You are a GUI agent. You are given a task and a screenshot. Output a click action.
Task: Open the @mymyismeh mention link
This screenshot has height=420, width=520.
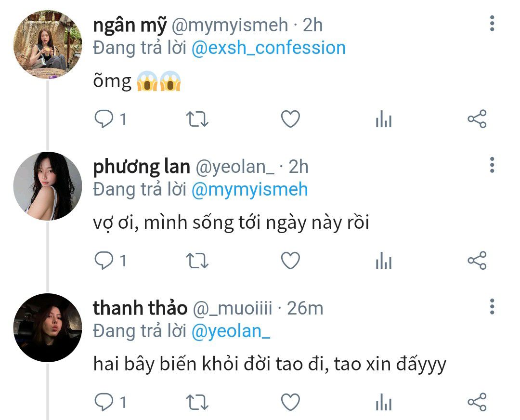250,190
